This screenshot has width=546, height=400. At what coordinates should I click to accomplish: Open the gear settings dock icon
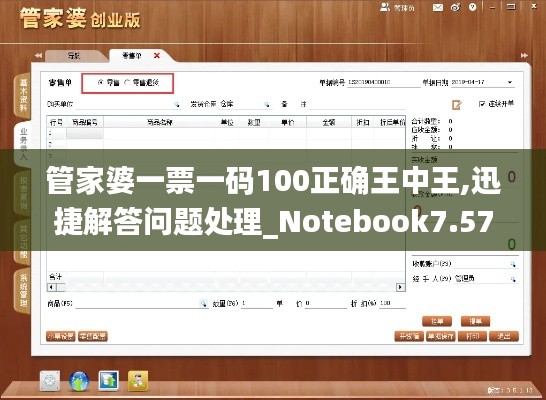click(x=50, y=381)
